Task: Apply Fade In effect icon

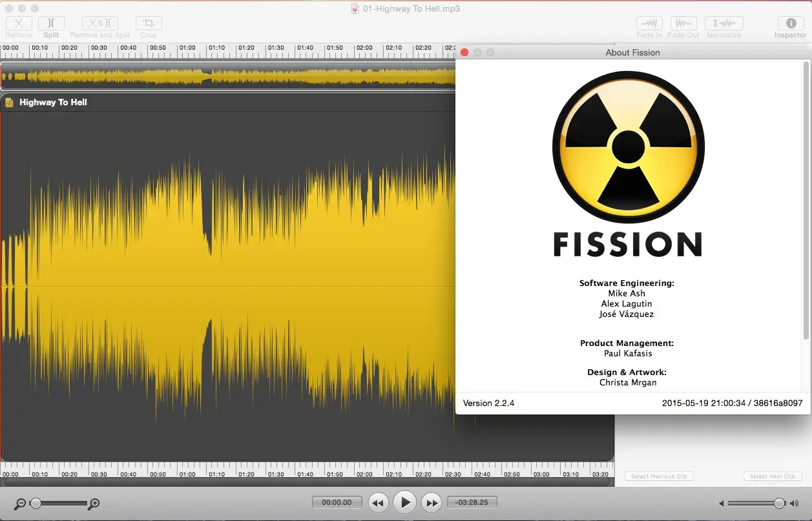Action: tap(649, 23)
